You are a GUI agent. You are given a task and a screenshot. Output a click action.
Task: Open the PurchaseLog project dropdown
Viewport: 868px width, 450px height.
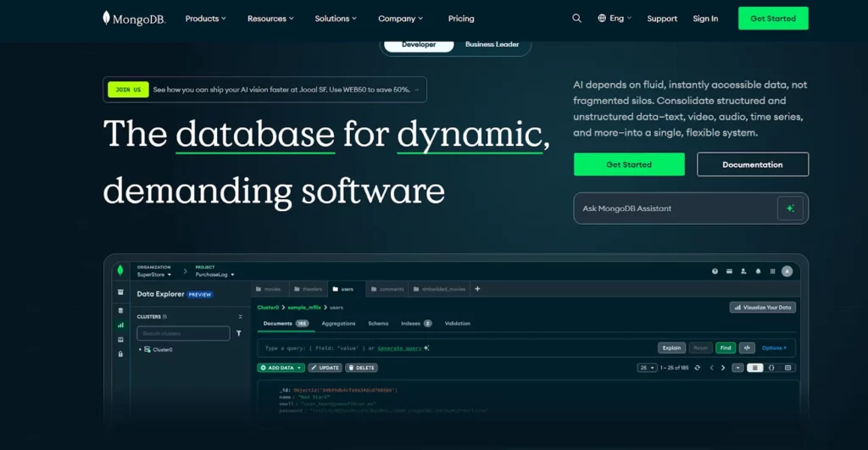(x=214, y=275)
